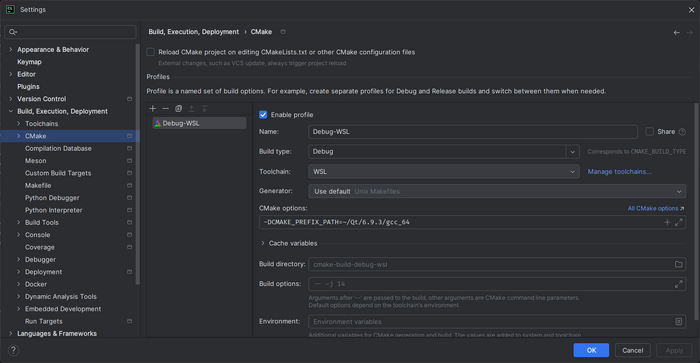Select Plugins in settings tree
700x363 pixels.
(28, 87)
